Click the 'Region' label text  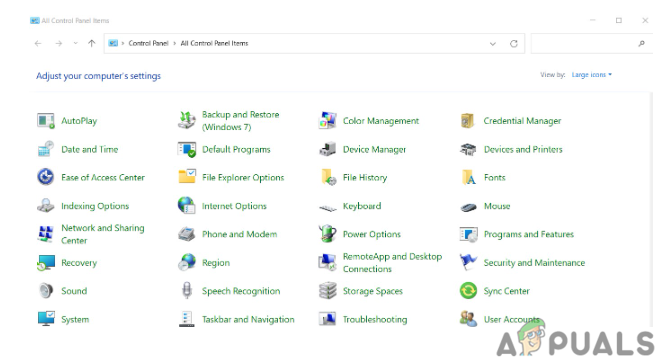tap(216, 263)
